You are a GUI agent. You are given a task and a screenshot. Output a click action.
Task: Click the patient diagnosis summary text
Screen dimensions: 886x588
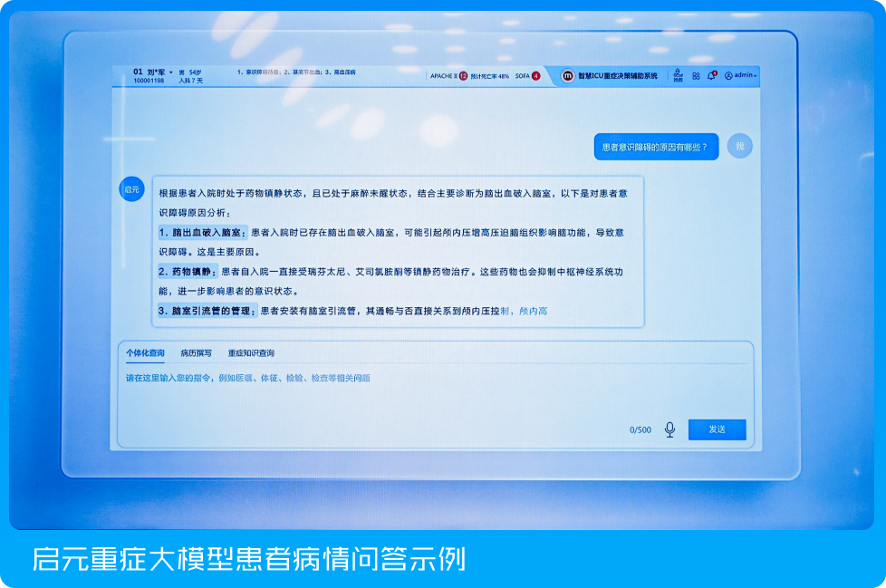[x=296, y=72]
